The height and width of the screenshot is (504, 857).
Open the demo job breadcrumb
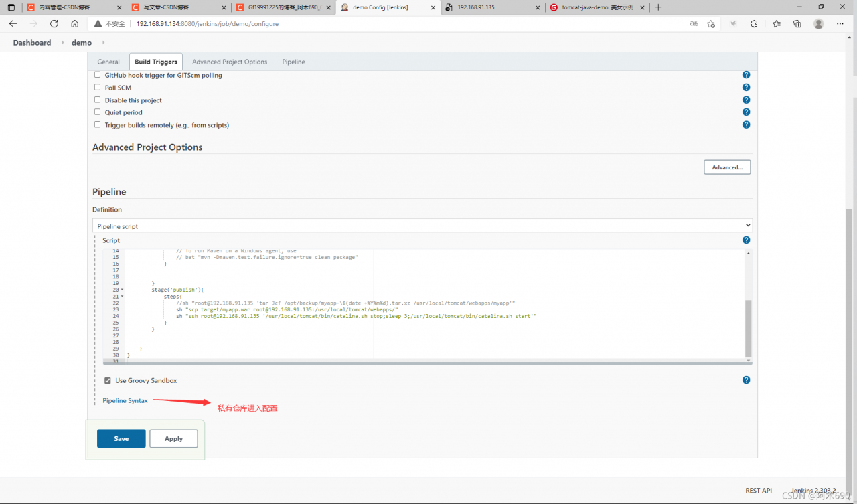click(x=82, y=43)
